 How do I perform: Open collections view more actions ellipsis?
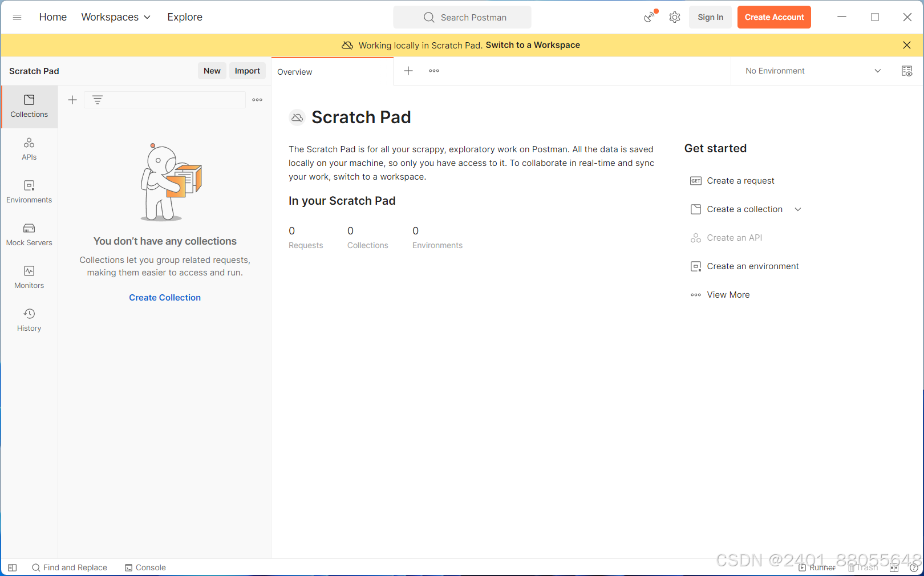(x=257, y=100)
